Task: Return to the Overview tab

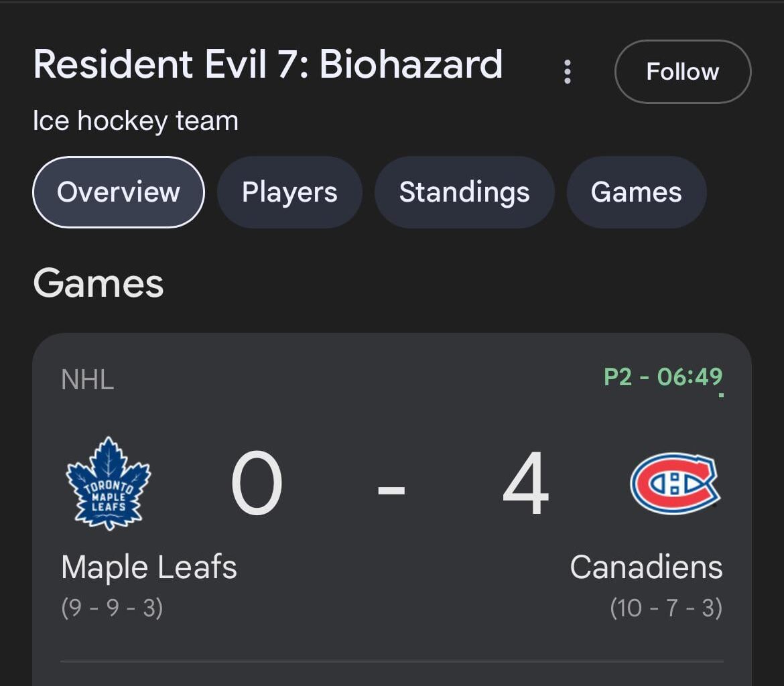Action: (x=118, y=192)
